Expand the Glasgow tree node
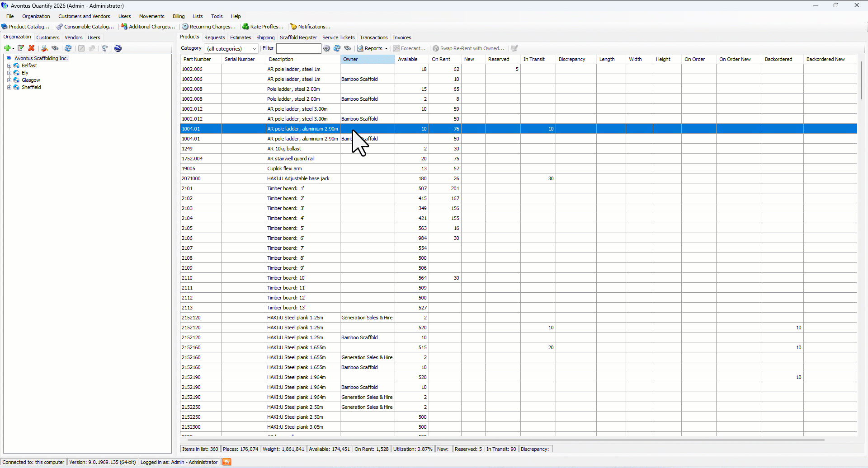The height and width of the screenshot is (468, 868). pyautogui.click(x=9, y=80)
